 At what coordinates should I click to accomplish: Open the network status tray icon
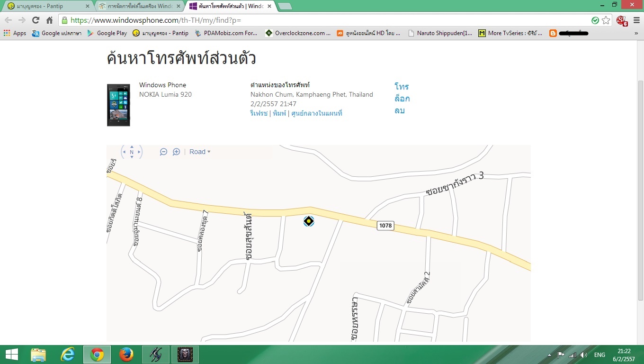click(x=572, y=355)
